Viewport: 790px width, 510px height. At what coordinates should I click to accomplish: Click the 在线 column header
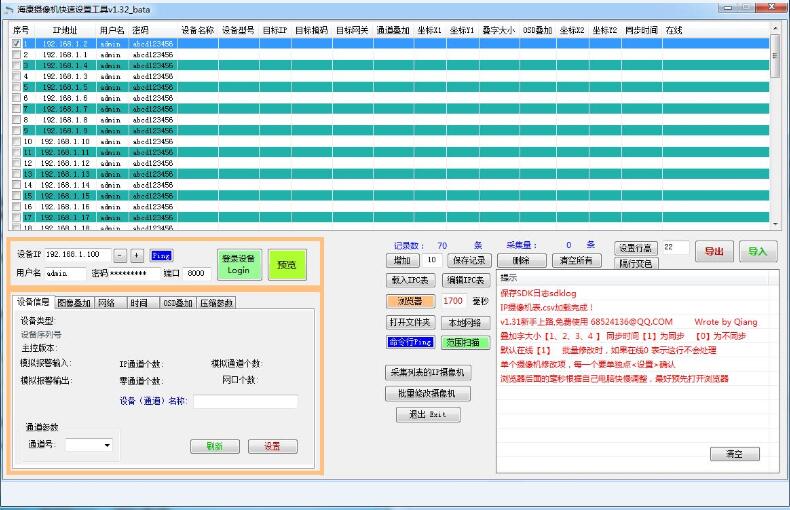click(674, 30)
